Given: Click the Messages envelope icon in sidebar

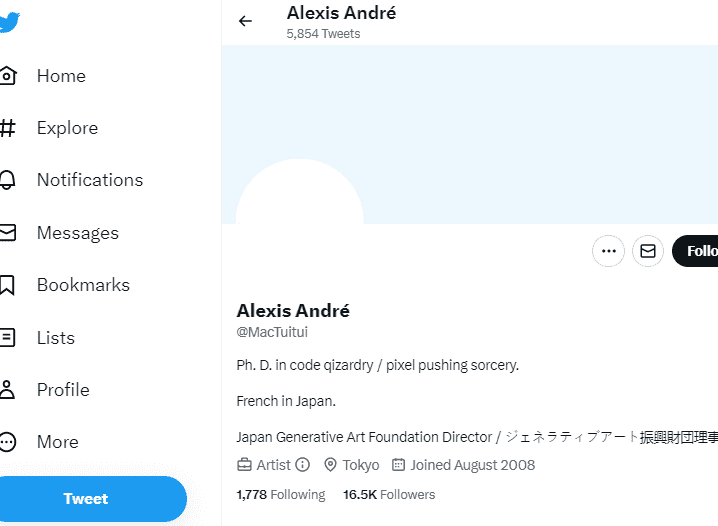Looking at the screenshot, I should (x=8, y=233).
